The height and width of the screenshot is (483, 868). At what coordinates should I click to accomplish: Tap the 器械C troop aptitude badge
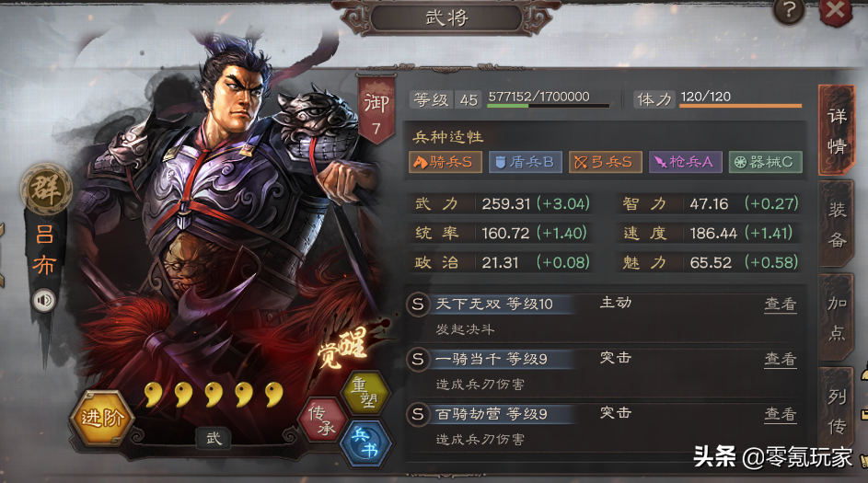(765, 162)
